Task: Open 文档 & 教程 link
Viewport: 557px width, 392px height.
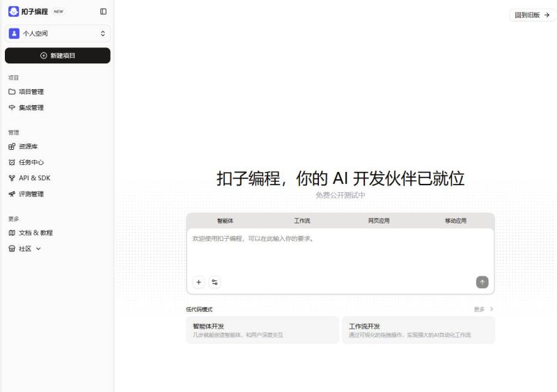Action: pyautogui.click(x=36, y=233)
